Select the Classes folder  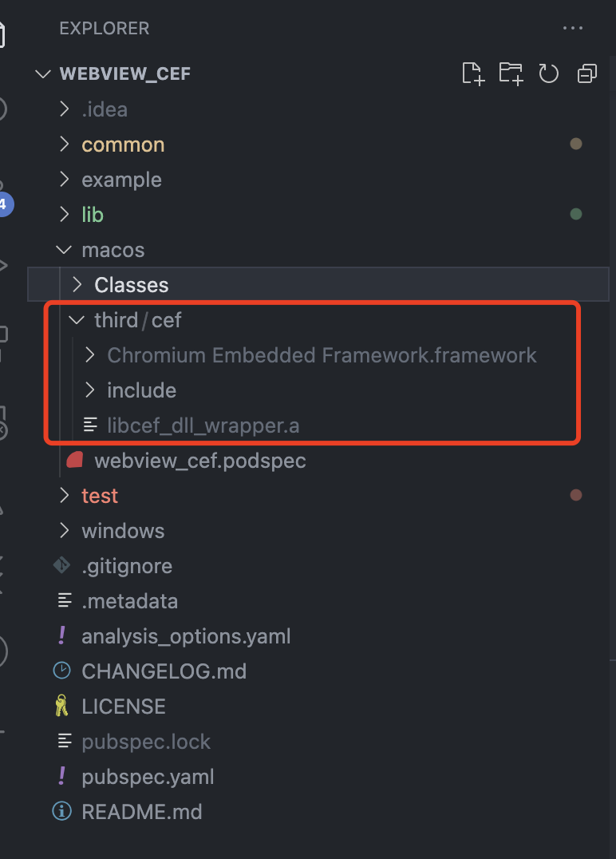(131, 284)
